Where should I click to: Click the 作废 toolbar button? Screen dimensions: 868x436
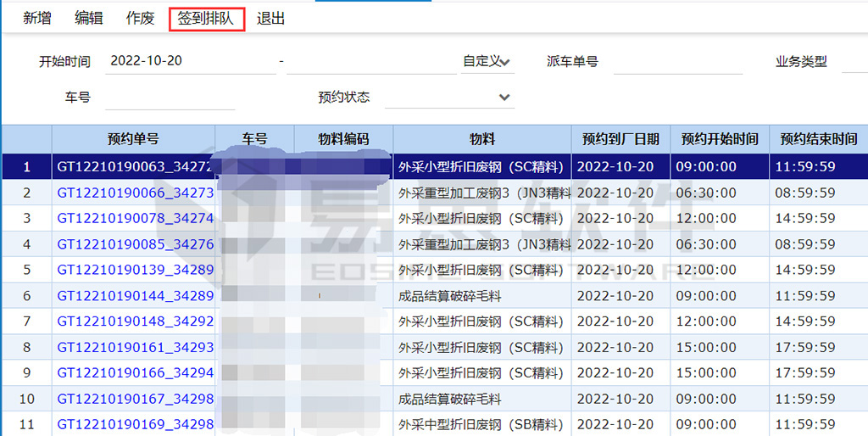tap(141, 19)
